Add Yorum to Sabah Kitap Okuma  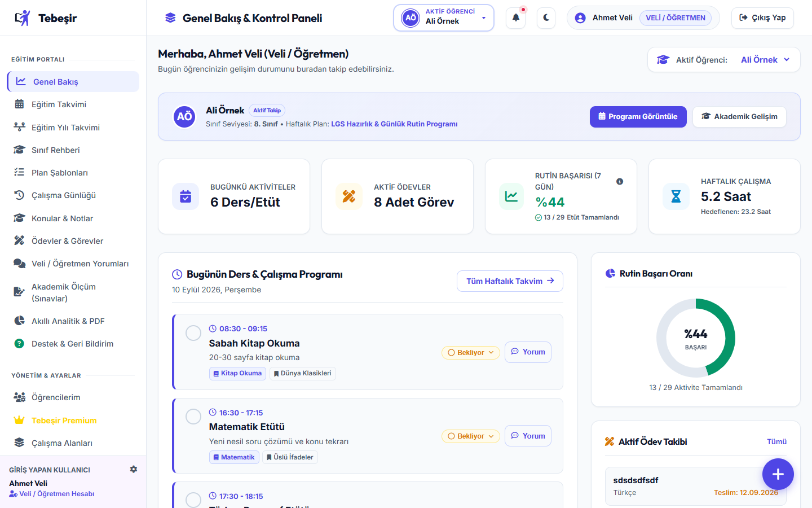click(x=528, y=352)
